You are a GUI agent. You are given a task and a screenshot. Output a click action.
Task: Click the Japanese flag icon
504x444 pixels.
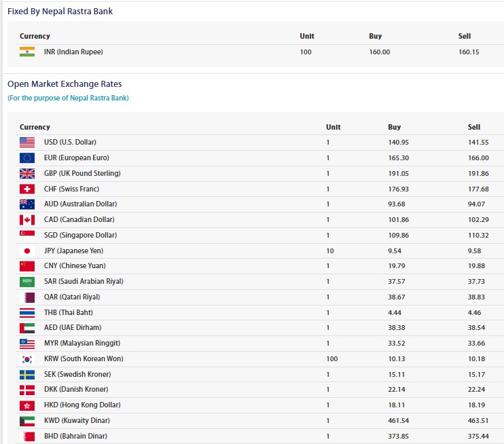tap(27, 251)
